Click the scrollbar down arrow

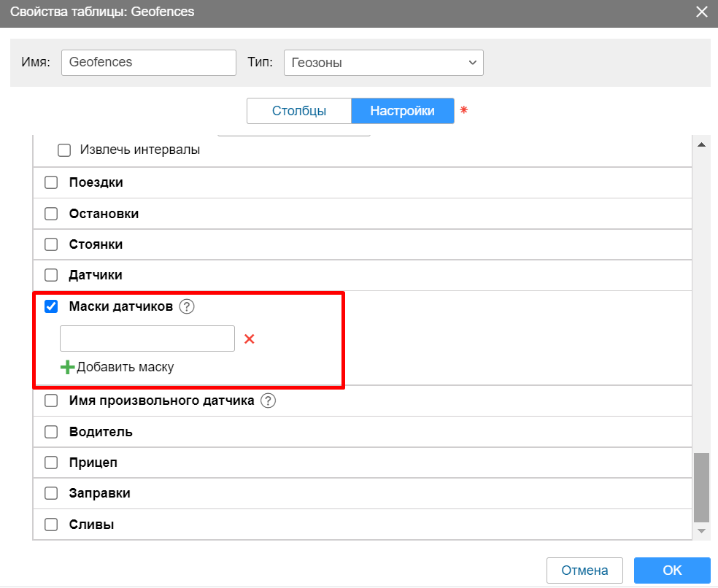click(701, 530)
